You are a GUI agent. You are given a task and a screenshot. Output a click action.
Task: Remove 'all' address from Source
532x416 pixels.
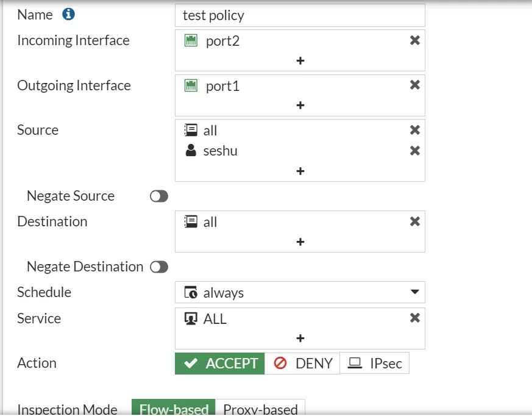(x=414, y=130)
